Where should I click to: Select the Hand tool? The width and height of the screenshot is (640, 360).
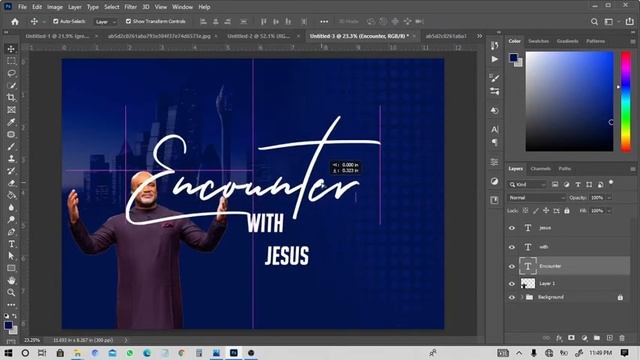[11, 280]
